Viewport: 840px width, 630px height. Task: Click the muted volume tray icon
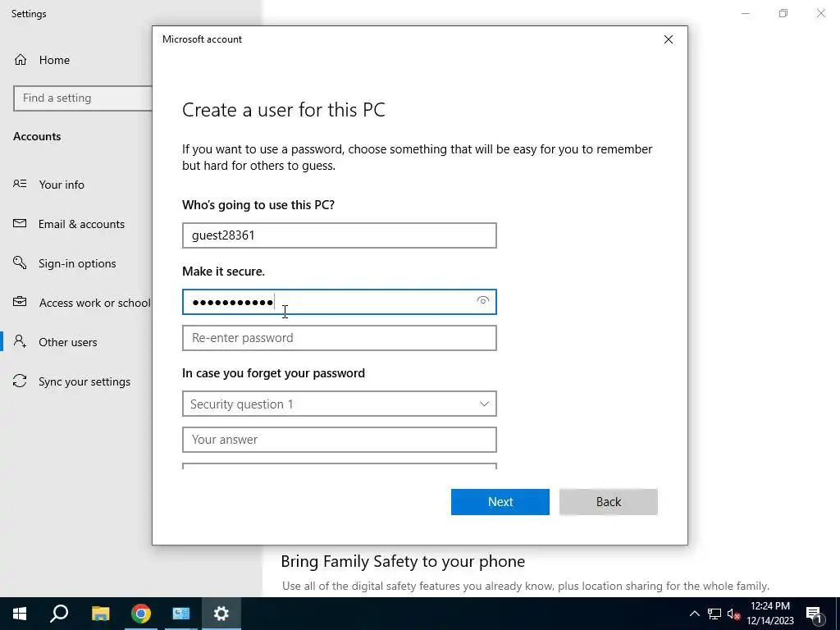pyautogui.click(x=733, y=614)
